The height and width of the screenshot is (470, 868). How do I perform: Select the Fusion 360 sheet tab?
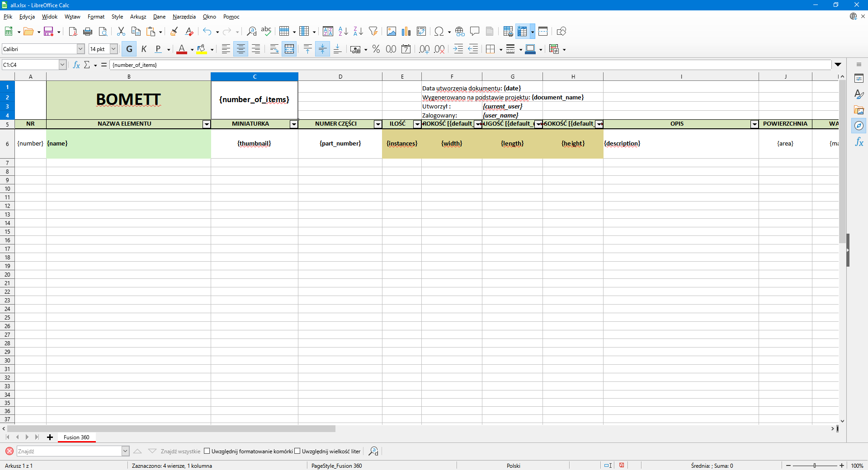click(x=76, y=437)
